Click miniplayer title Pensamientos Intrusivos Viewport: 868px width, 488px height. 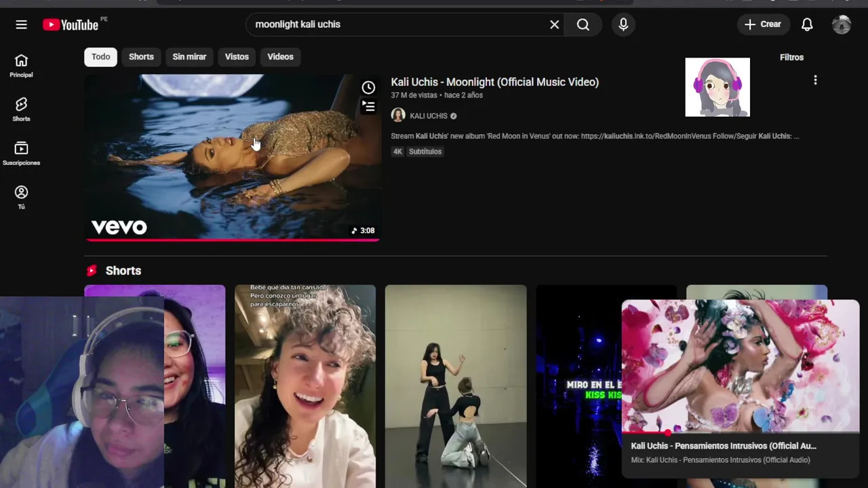[x=724, y=446]
